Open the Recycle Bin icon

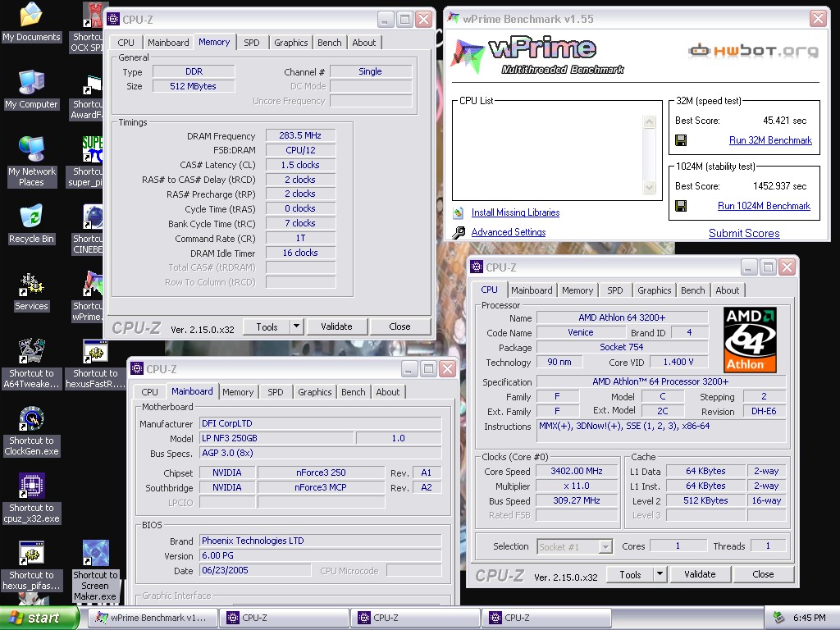[31, 217]
